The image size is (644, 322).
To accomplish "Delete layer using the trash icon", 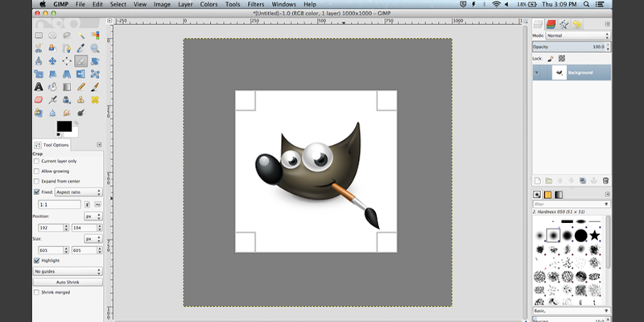I will [x=605, y=180].
